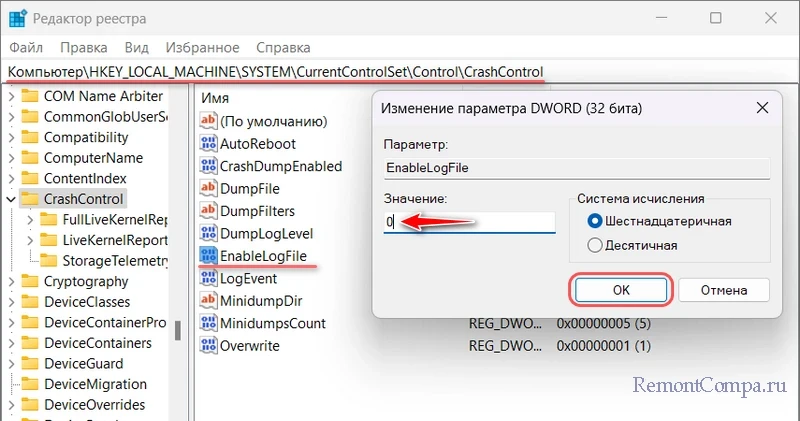Click the AutoReboot DWORD value icon
The image size is (800, 421).
tap(208, 143)
